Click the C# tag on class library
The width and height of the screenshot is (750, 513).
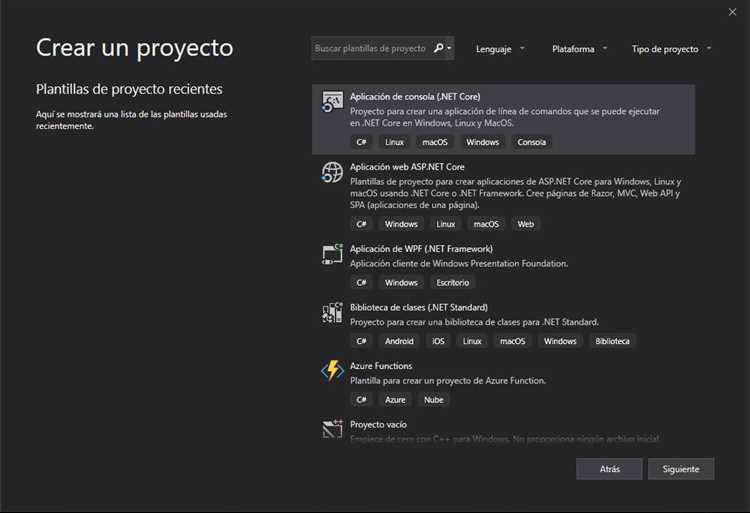click(x=361, y=341)
